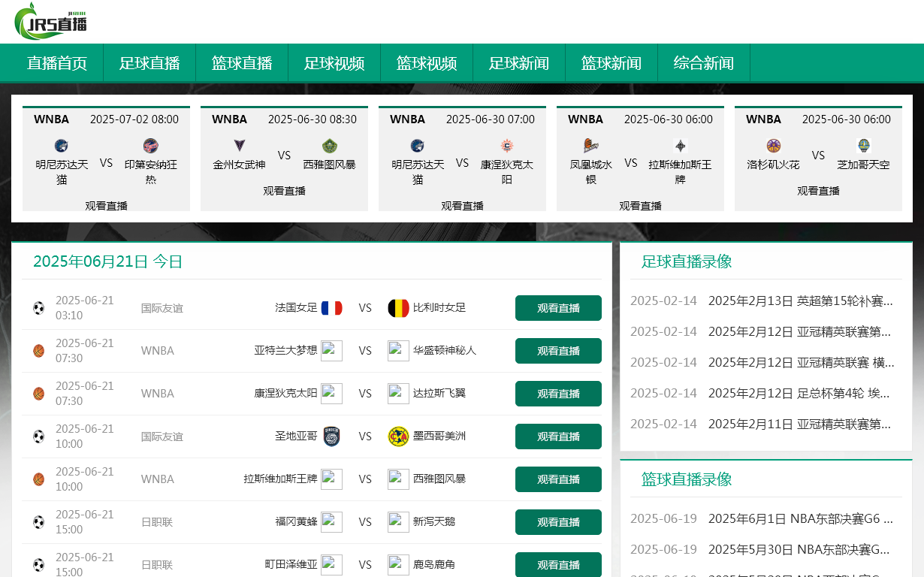Viewport: 924px width, 577px height.
Task: Click 观看直播 link in 明尼苏达天猫 vs 康涅狄克太阳 card
Action: (x=462, y=206)
